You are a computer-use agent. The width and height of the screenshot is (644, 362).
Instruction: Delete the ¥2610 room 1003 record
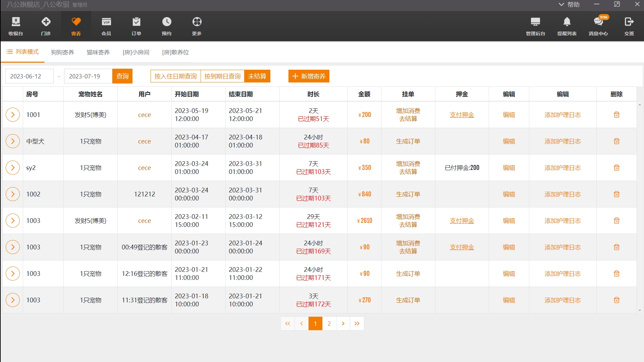point(616,221)
